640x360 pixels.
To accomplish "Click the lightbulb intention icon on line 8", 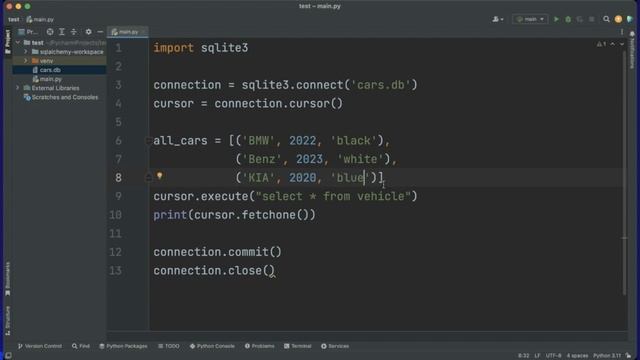I will pyautogui.click(x=160, y=176).
